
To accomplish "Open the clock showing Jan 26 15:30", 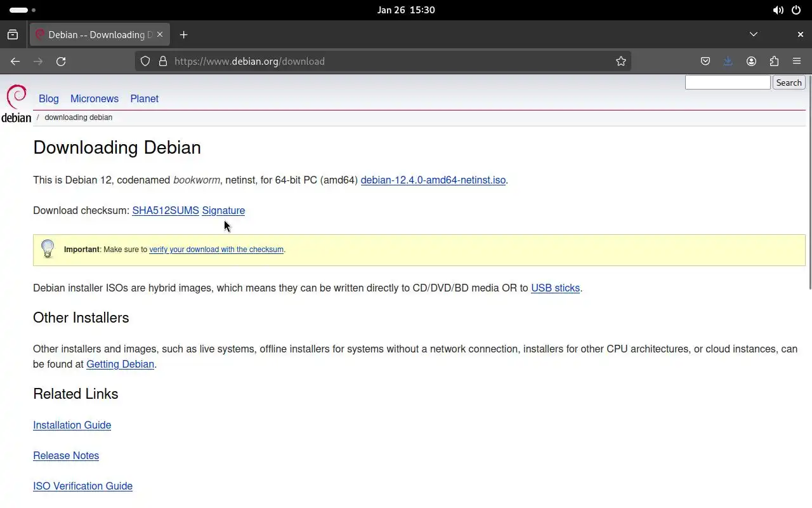I will point(406,10).
